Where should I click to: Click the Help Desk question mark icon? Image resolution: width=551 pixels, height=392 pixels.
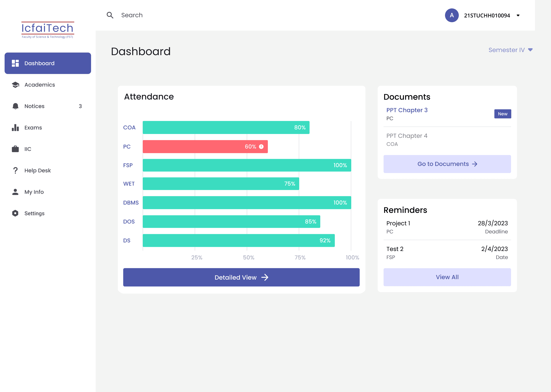[15, 170]
